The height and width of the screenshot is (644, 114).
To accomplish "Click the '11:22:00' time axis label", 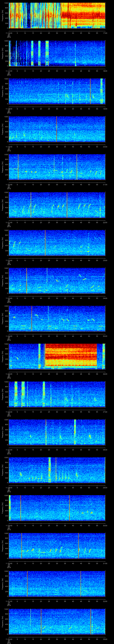I will point(9,260).
